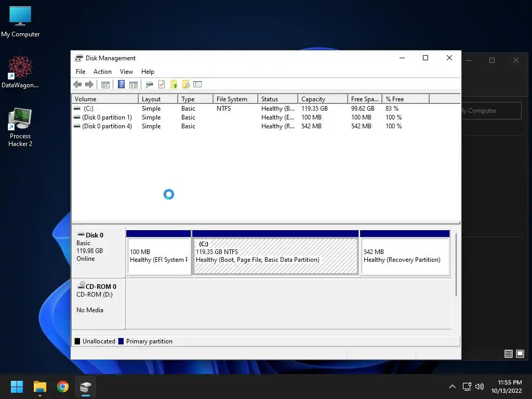The image size is (532, 399).
Task: Click the vertical scrollbar of the disk pane
Action: [456, 264]
